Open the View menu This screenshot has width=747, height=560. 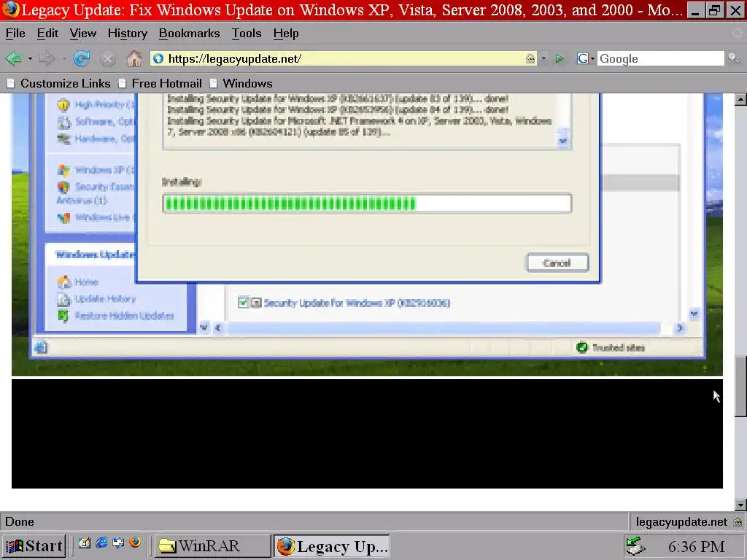pos(83,34)
